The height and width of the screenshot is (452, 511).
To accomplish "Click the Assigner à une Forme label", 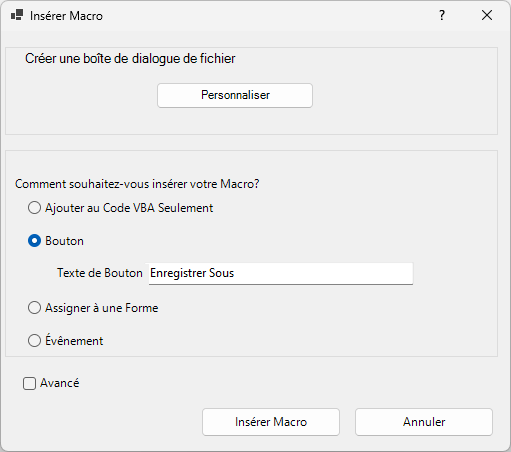I will [102, 308].
